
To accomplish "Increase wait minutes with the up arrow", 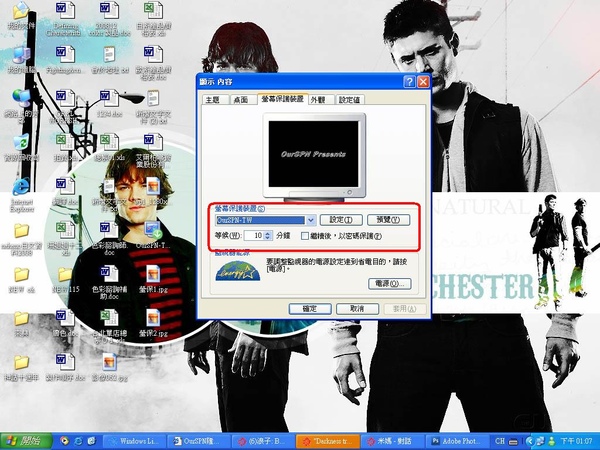I will pos(268,233).
